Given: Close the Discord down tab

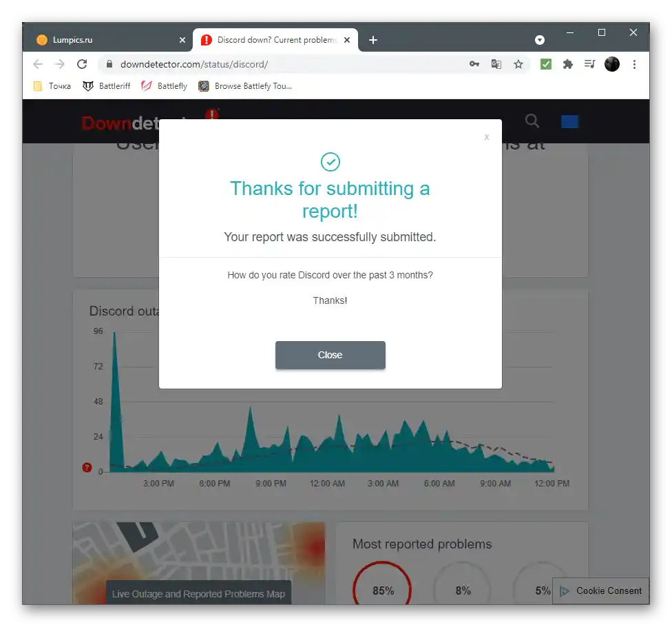Looking at the screenshot, I should pyautogui.click(x=347, y=40).
